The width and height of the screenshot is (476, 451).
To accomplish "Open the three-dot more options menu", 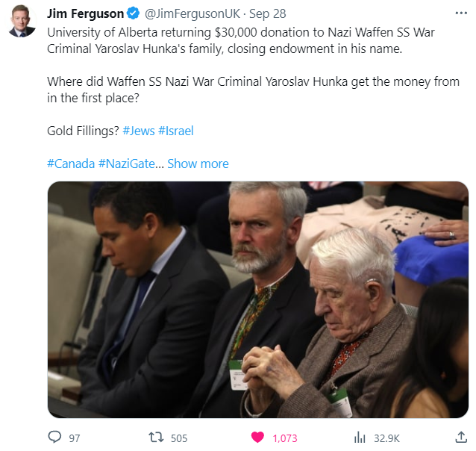I will point(461,13).
